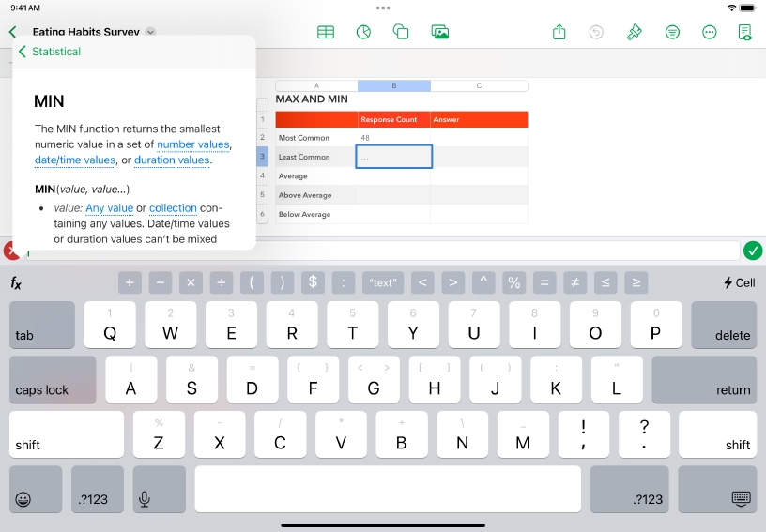Go back to Statistical function list

click(x=50, y=52)
